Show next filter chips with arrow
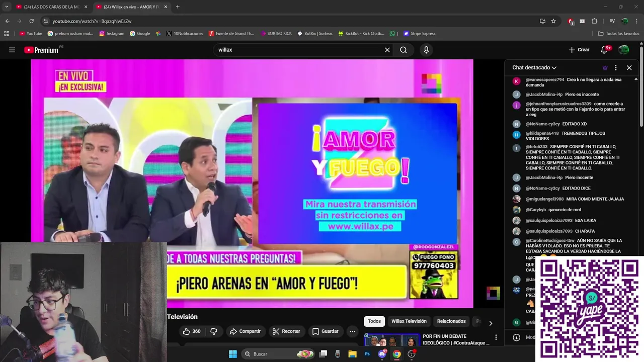Image resolution: width=644 pixels, height=362 pixels. (x=491, y=323)
